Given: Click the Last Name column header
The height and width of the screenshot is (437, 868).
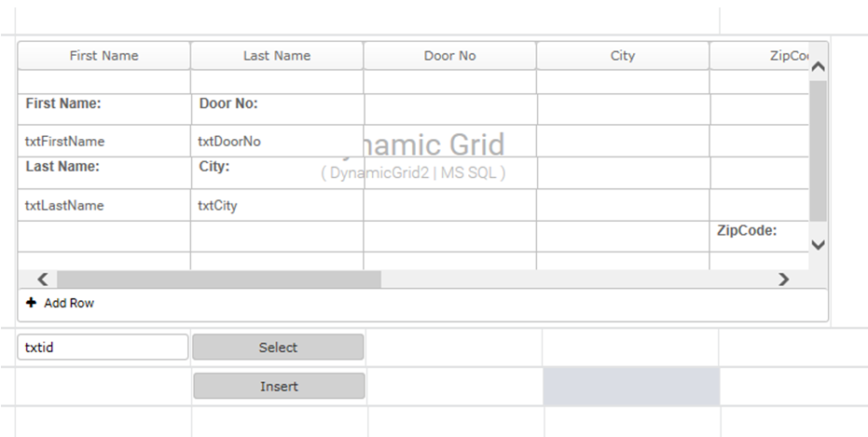Looking at the screenshot, I should 277,56.
